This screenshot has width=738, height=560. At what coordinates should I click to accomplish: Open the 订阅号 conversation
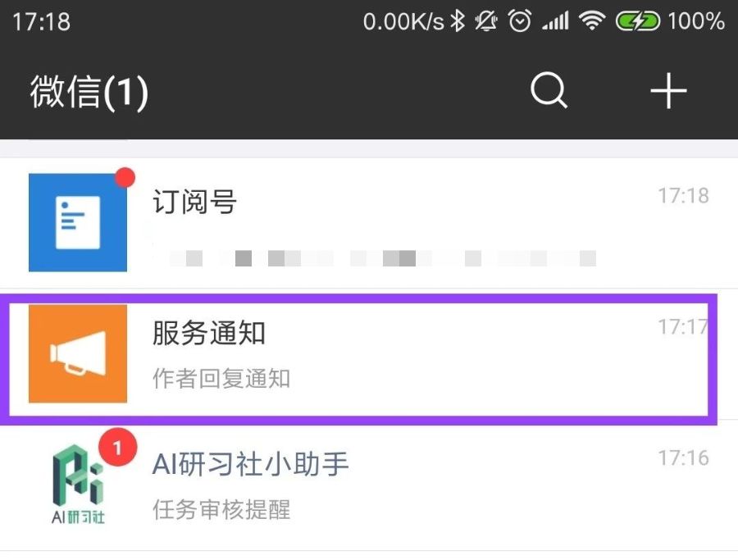410,222
